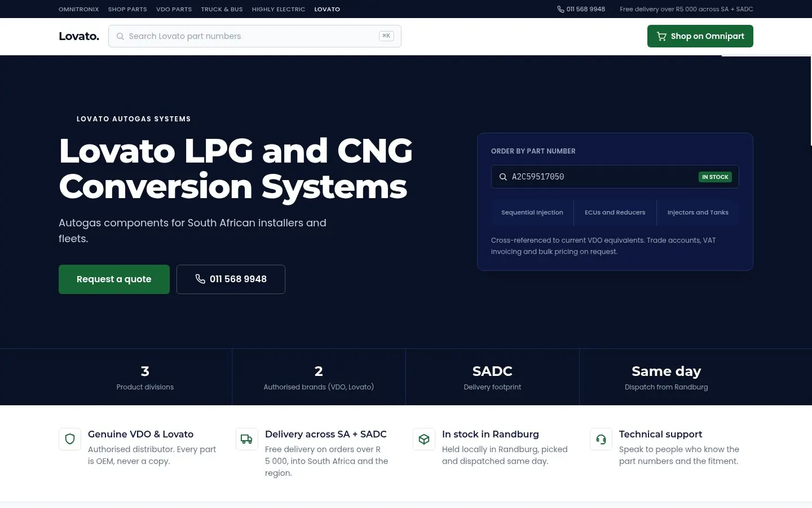Click the ORDER BY PART NUMBER label

pyautogui.click(x=533, y=151)
